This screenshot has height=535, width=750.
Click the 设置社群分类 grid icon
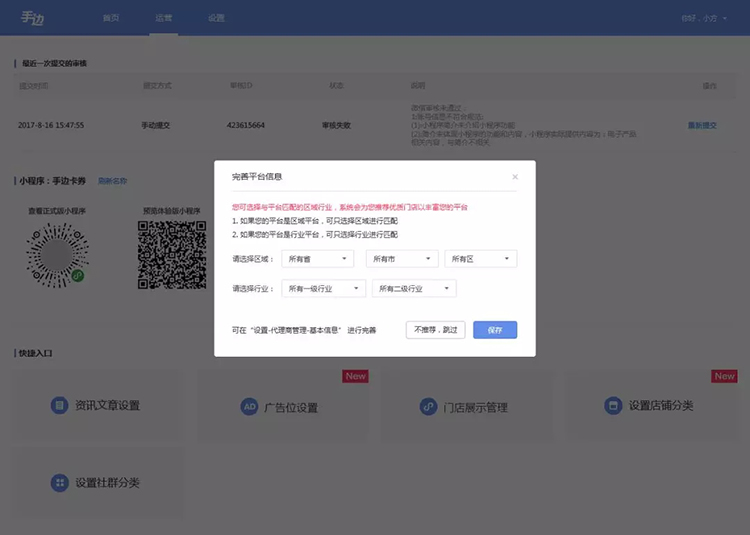pyautogui.click(x=59, y=482)
